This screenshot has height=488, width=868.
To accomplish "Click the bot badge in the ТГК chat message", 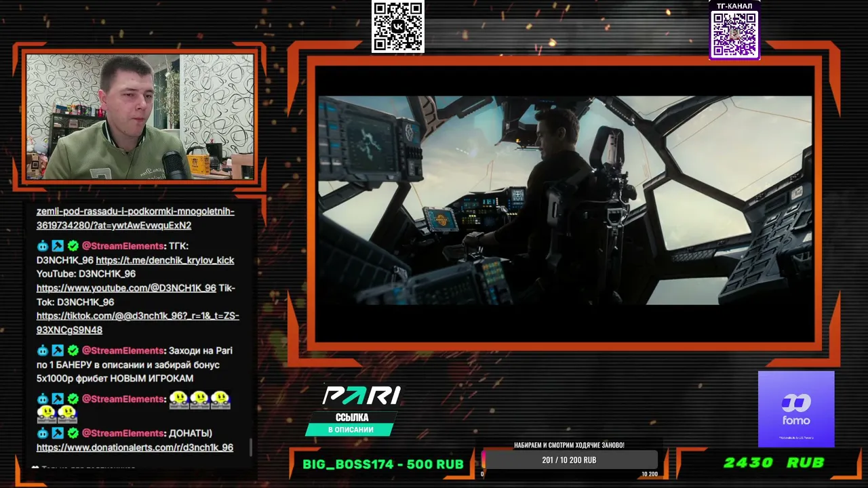I will (43, 246).
